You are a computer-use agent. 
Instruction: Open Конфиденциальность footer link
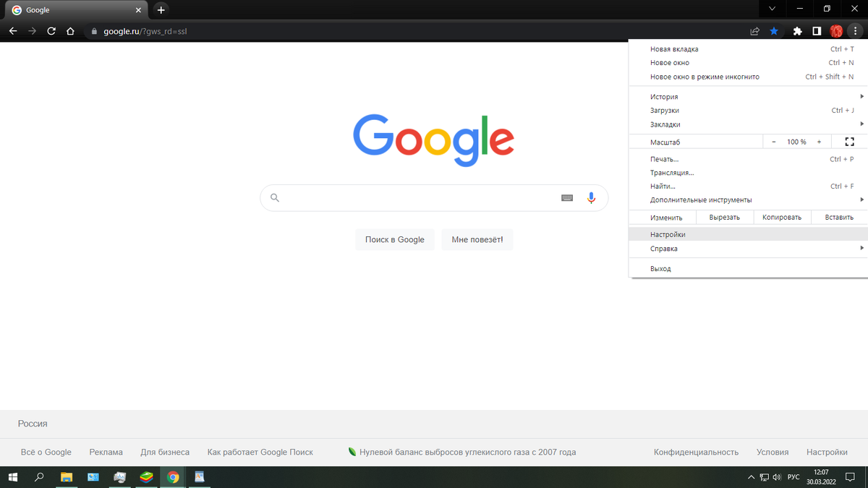(x=697, y=452)
